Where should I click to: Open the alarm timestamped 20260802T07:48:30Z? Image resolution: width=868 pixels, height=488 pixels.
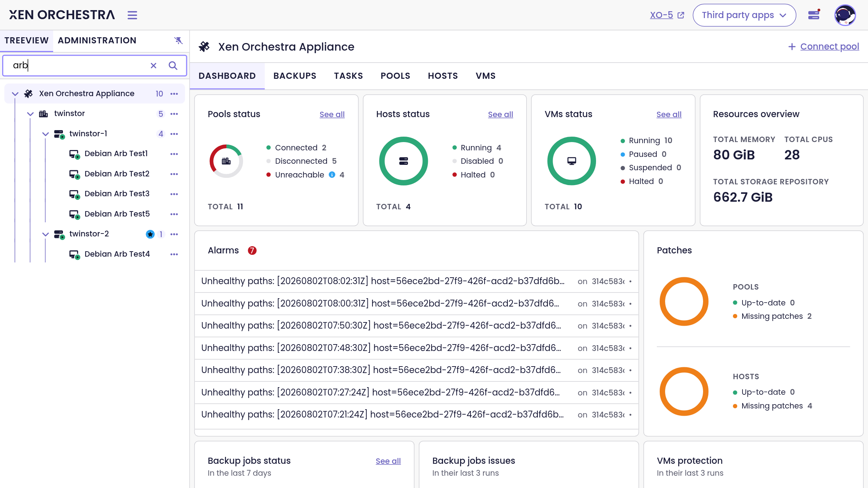point(416,348)
